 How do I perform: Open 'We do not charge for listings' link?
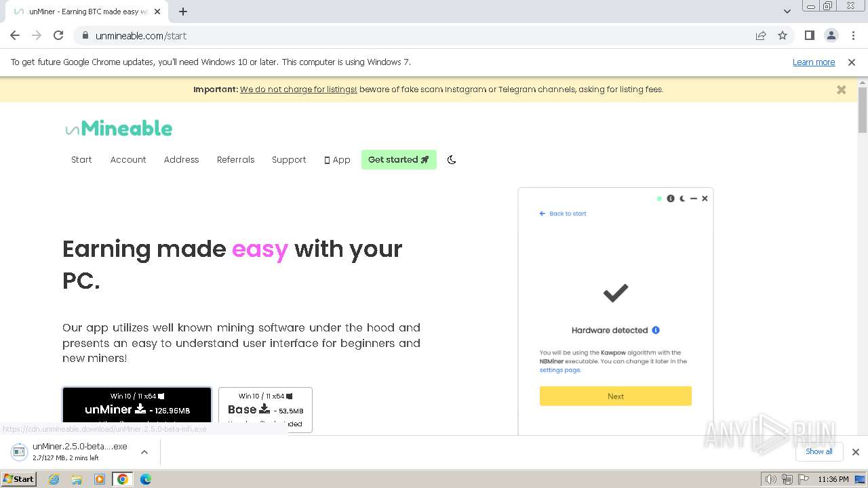[298, 89]
